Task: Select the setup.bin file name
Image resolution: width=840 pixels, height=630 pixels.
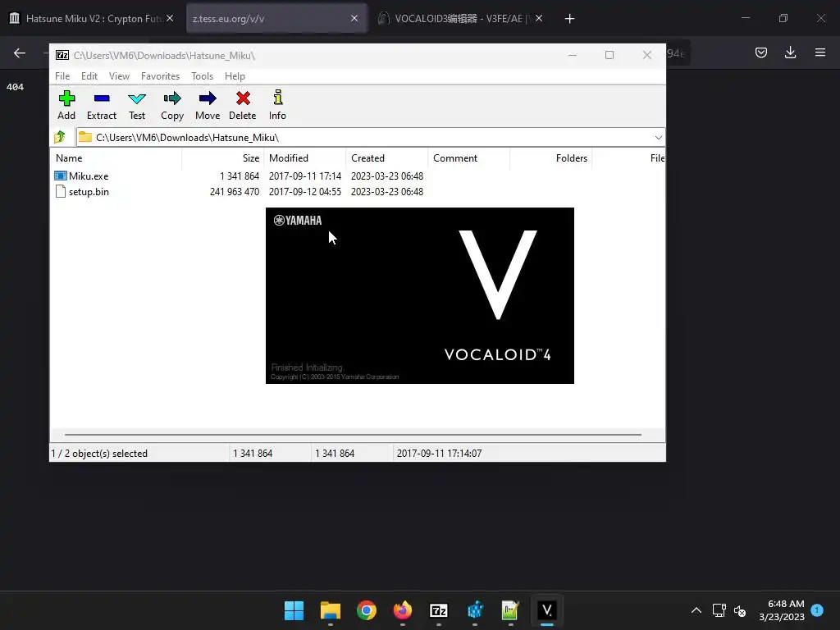Action: [x=89, y=192]
